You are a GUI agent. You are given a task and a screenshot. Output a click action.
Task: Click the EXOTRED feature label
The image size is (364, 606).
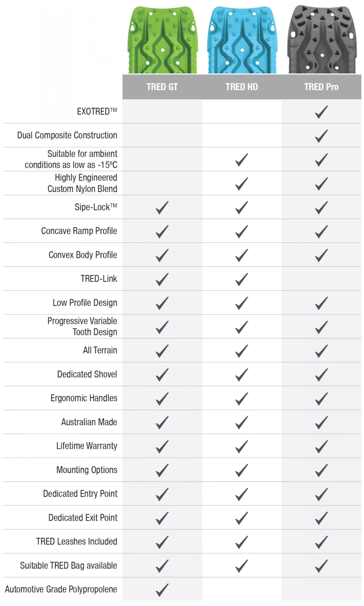click(x=97, y=112)
